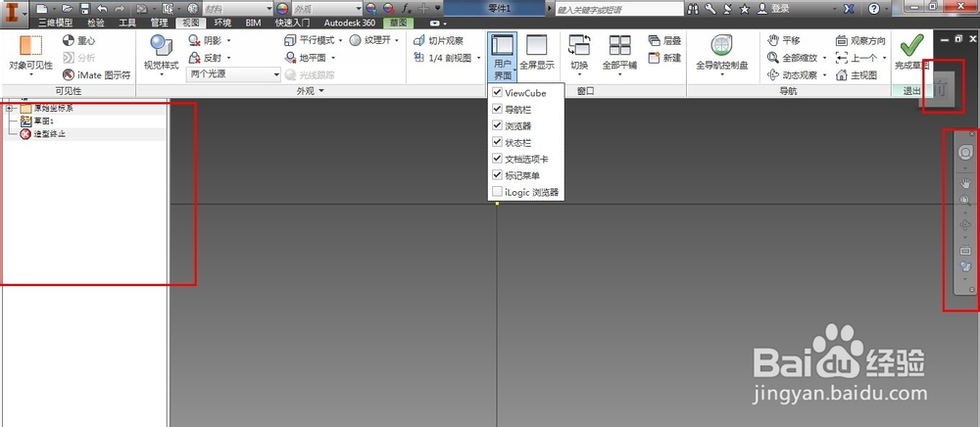Click the look-at icon on navigation bar
The image size is (980, 427).
[965, 250]
